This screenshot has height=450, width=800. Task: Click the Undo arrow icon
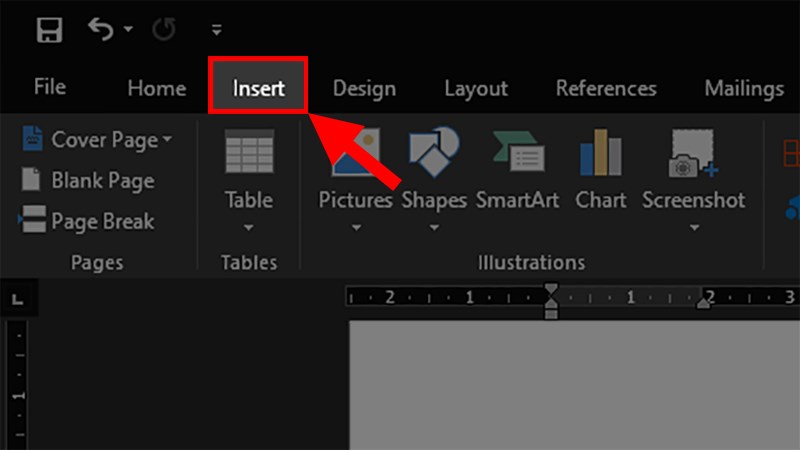pyautogui.click(x=100, y=29)
